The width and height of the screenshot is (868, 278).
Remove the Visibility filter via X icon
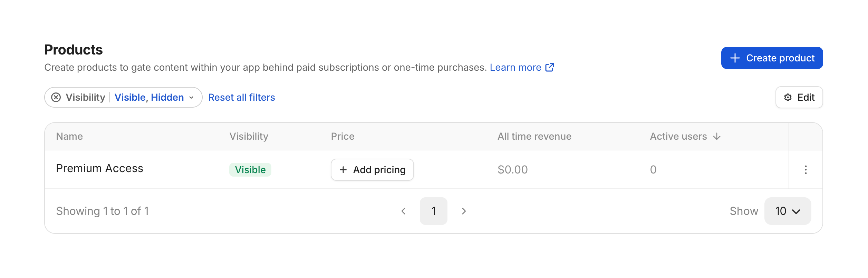pyautogui.click(x=56, y=98)
